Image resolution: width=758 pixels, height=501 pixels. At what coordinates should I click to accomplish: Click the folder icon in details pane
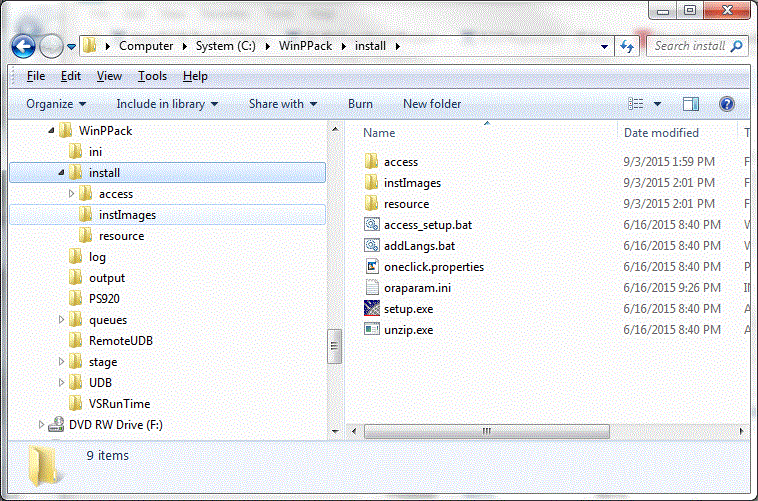point(43,466)
